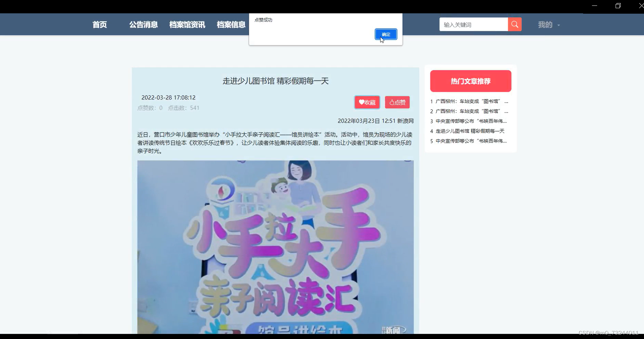
Task: Click the timestamp 2022-03-28 17:08:12
Action: 168,98
